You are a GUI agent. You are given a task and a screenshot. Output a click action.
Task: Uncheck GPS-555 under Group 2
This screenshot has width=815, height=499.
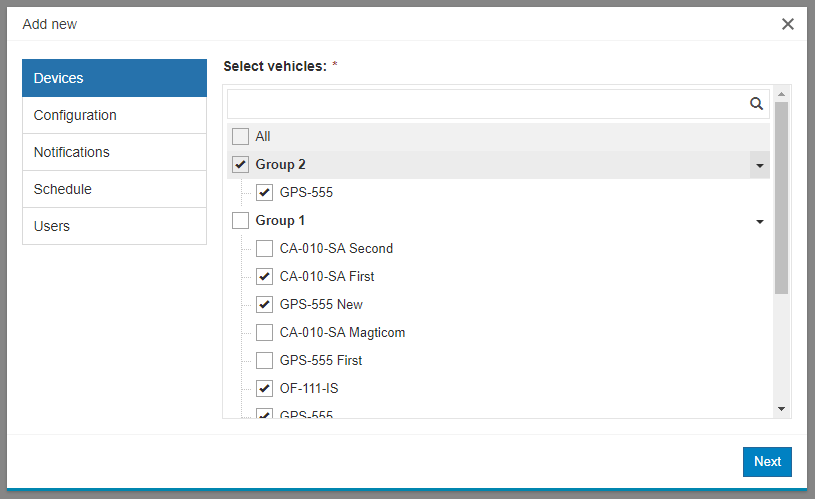[265, 193]
